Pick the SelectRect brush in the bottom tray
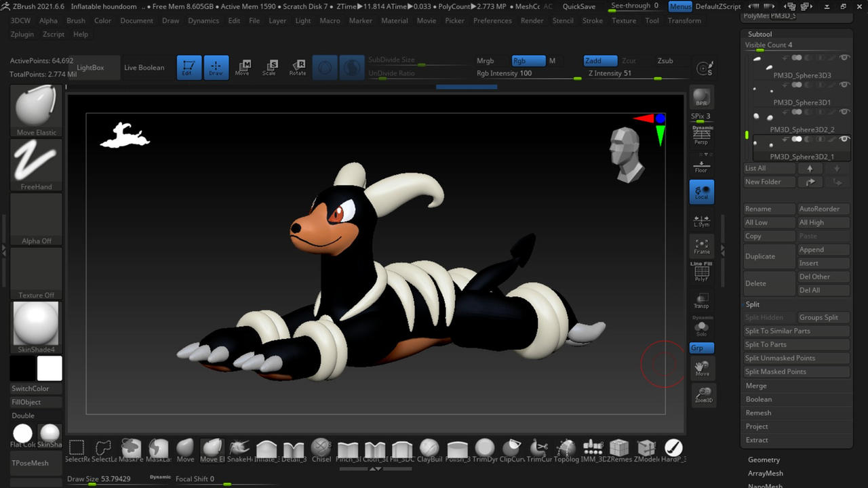This screenshot has height=488, width=868. [77, 449]
